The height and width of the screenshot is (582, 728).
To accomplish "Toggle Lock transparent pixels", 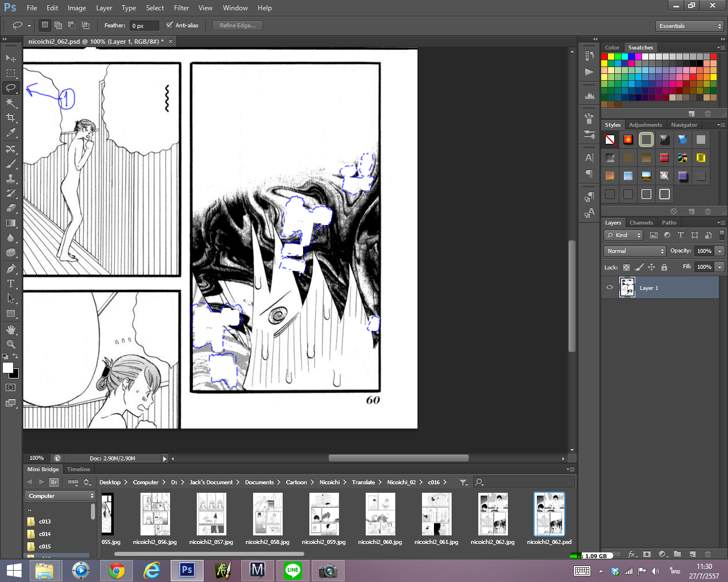I will point(626,267).
